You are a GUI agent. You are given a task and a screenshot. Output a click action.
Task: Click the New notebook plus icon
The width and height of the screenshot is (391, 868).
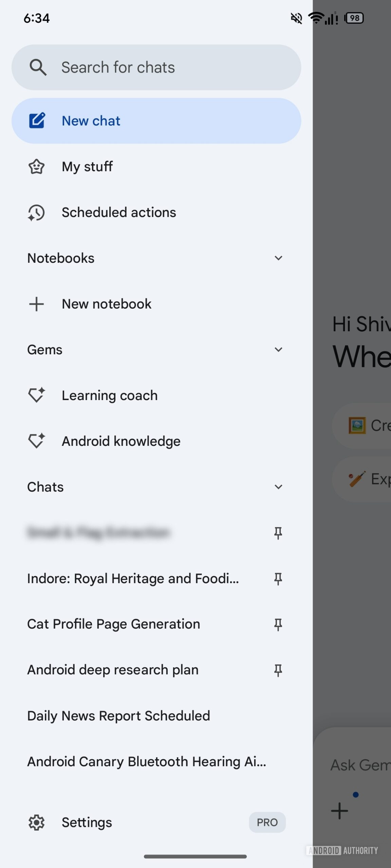[x=36, y=304]
